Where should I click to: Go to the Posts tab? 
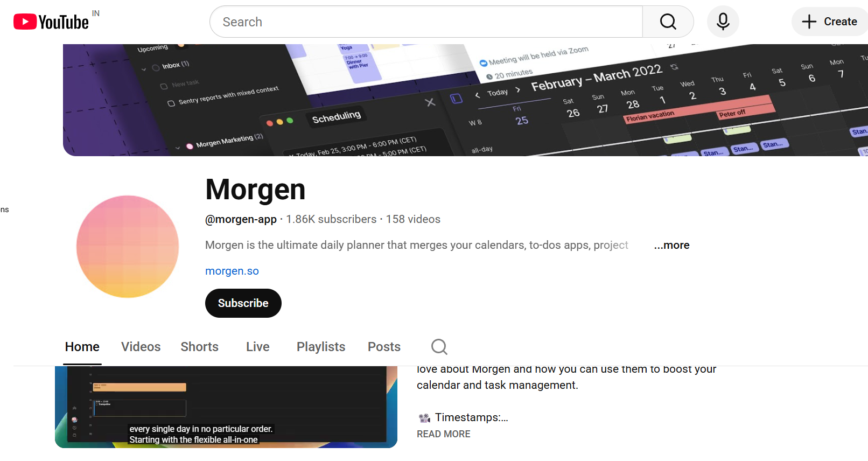point(384,347)
